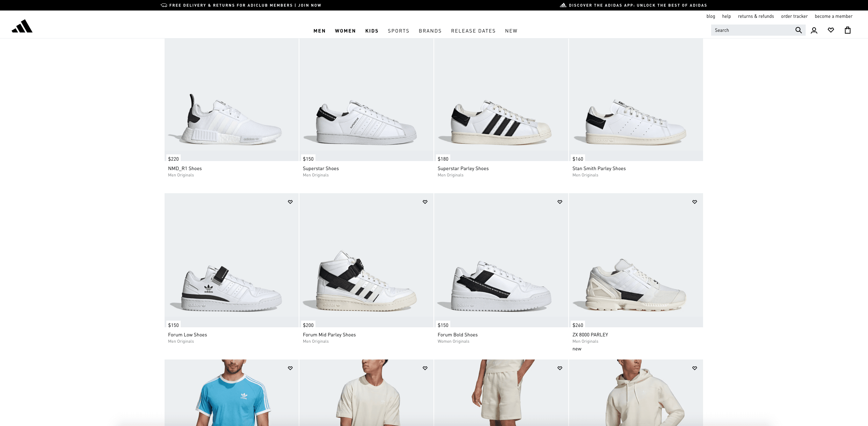Open Forum Bold Shoes product image

[x=501, y=260]
